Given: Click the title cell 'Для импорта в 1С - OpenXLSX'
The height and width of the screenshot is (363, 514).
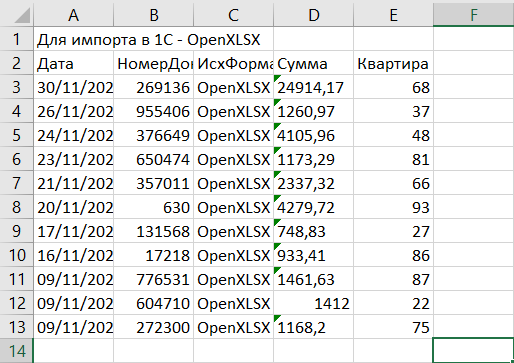Looking at the screenshot, I should tap(148, 39).
